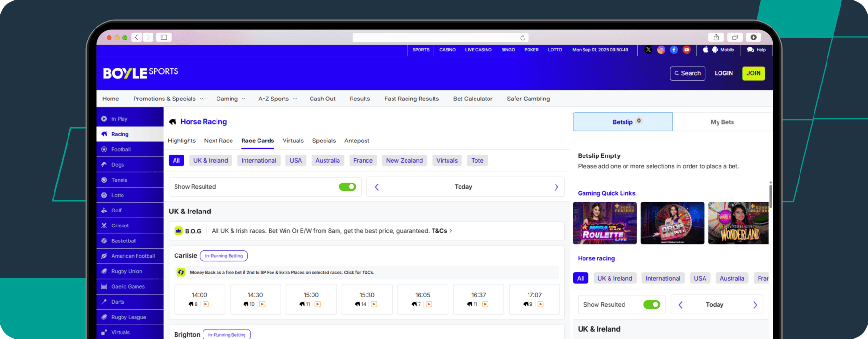Click the Search button

tap(688, 73)
